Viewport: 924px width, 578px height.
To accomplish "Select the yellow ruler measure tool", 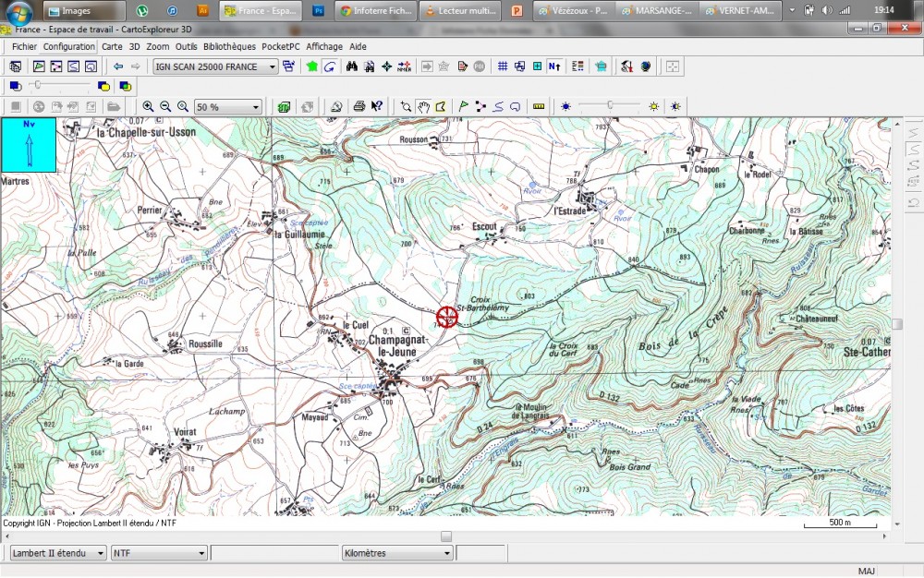I will coord(540,107).
